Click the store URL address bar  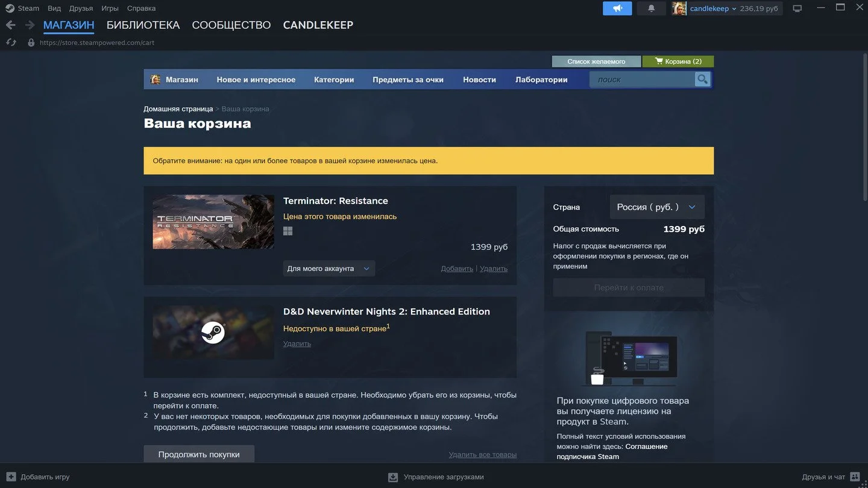tap(97, 43)
